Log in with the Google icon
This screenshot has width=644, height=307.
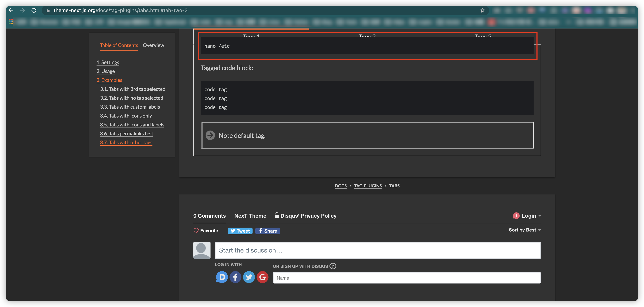coord(262,277)
